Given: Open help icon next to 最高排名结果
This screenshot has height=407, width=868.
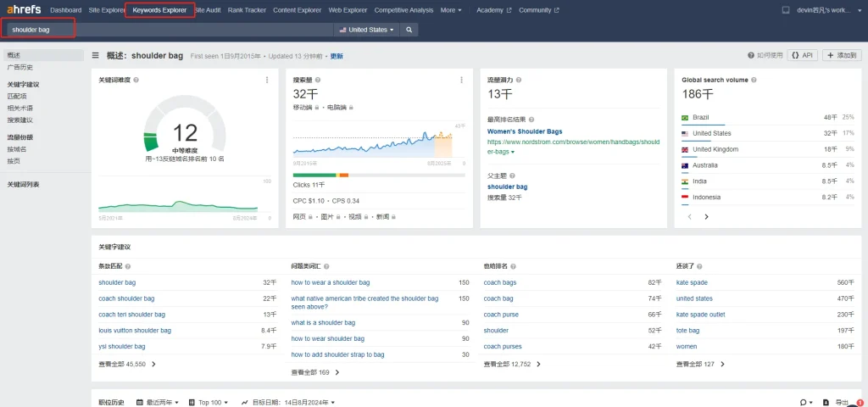Looking at the screenshot, I should pos(531,119).
